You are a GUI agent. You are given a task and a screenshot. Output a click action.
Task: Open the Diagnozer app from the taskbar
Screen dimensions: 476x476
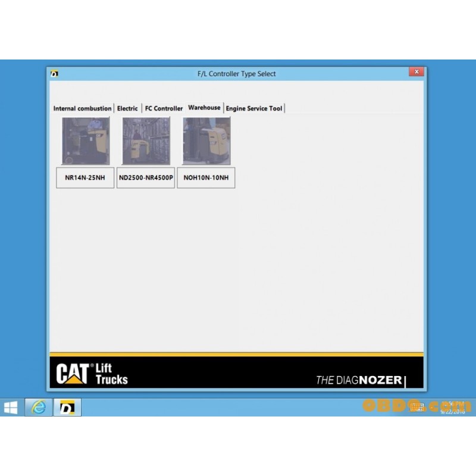(x=67, y=408)
